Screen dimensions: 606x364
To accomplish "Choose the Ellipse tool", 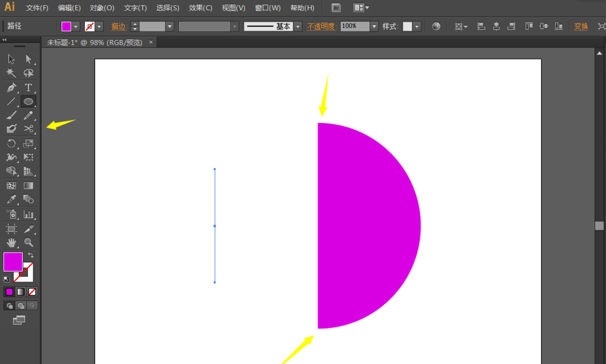I will pyautogui.click(x=28, y=101).
